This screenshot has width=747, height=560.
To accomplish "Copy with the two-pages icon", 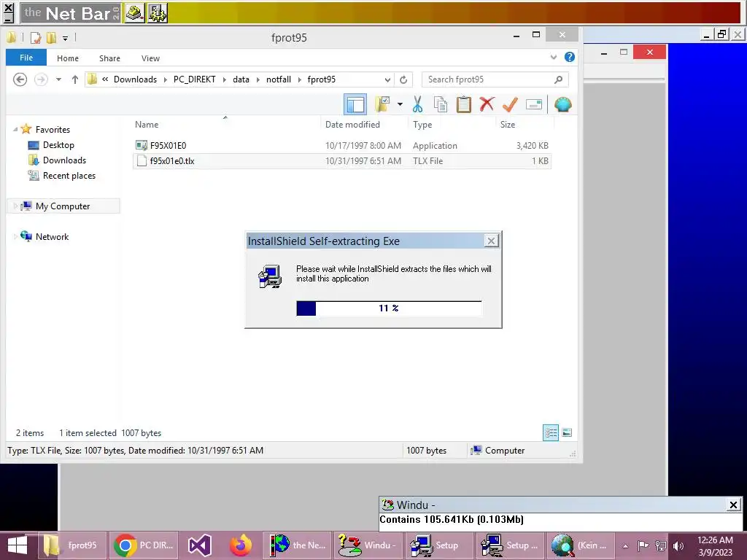I will [441, 104].
